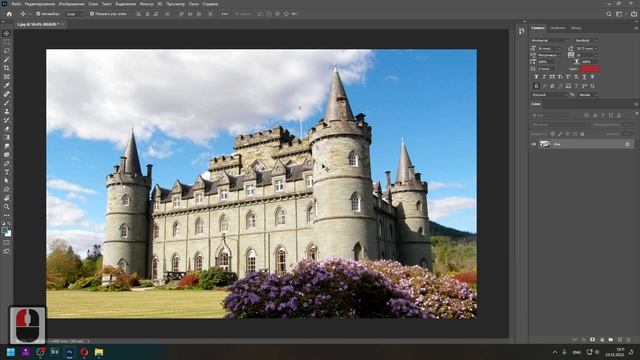Select the Brush tool

point(7,103)
